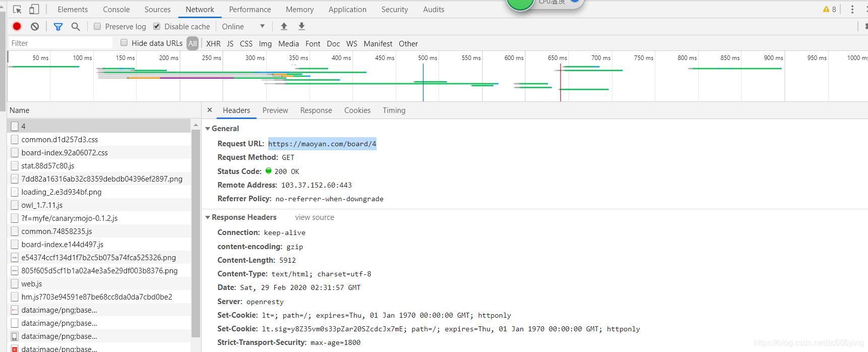This screenshot has height=352, width=868.
Task: Export HAR file with download arrow
Action: coord(301,26)
